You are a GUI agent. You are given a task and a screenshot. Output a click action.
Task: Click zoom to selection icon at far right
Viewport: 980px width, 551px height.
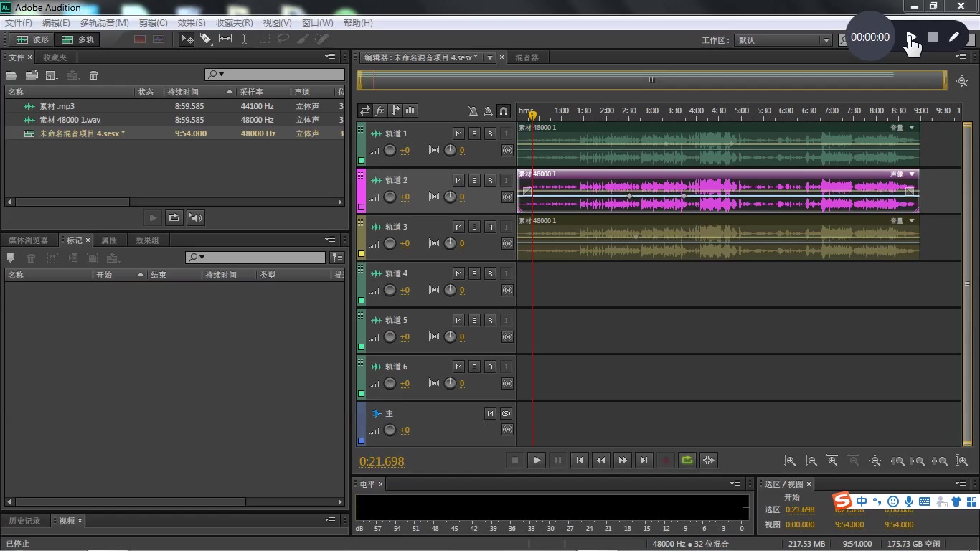(x=962, y=461)
